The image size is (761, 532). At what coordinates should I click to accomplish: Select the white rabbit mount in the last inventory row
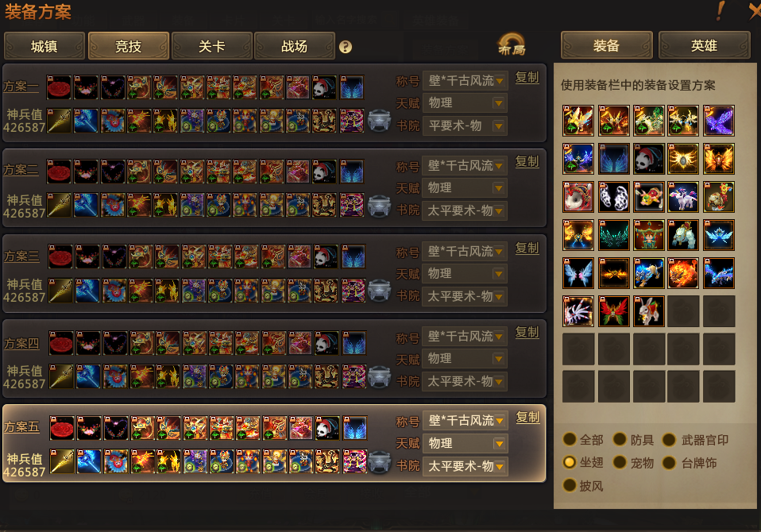pos(649,310)
